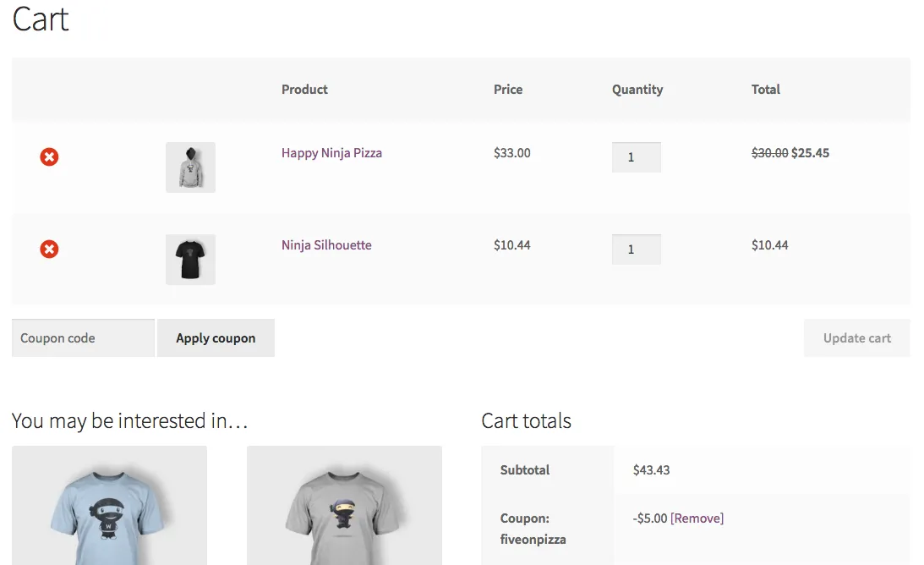Click the Happy Ninja Pizza hoodie thumbnail

point(190,167)
